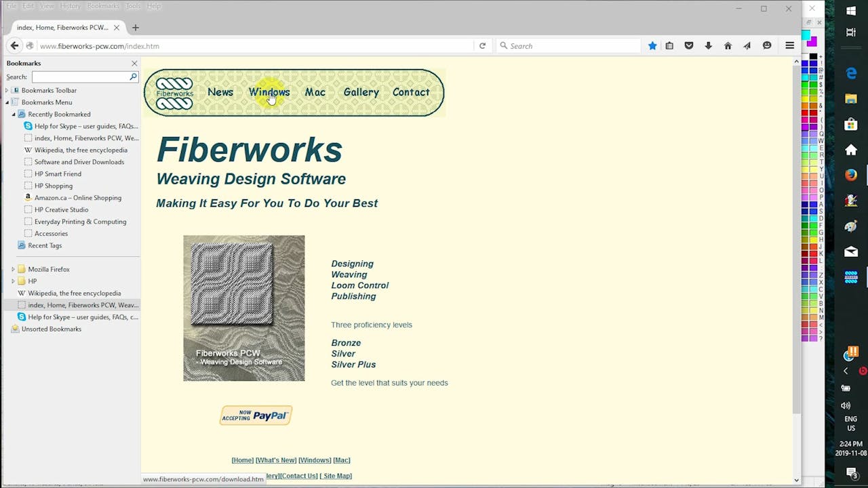
Task: Click inside the bookmarks Search field
Action: point(81,77)
